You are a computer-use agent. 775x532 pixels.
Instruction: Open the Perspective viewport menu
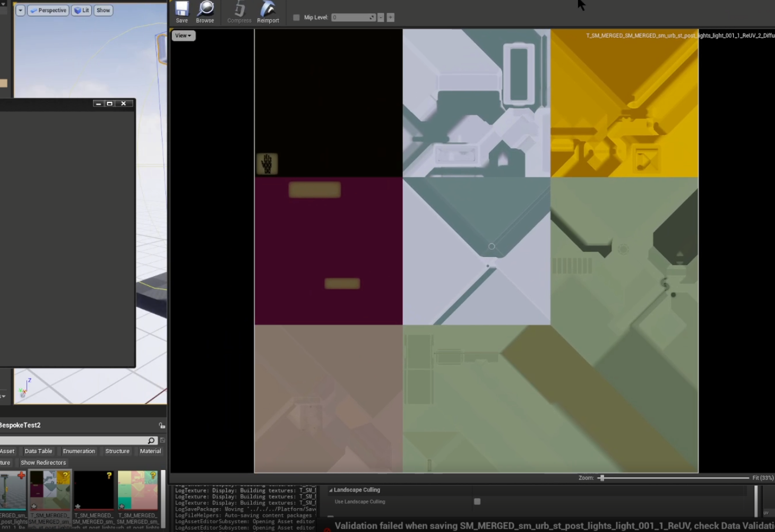(x=48, y=10)
